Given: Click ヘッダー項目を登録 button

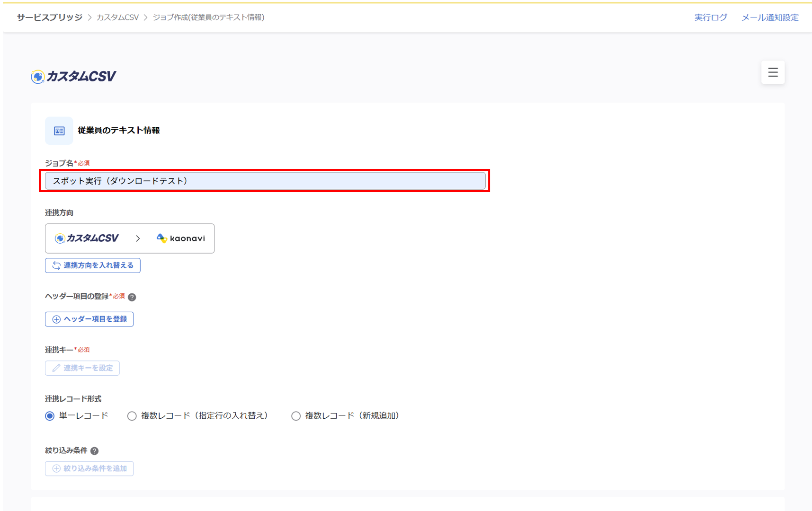Looking at the screenshot, I should (x=89, y=319).
